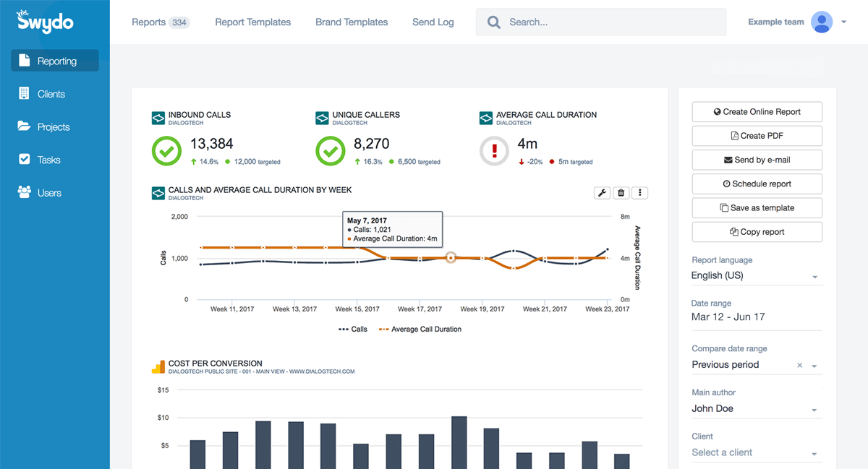Click the search magnifier icon
Viewport: 868px width, 469px height.
[x=494, y=22]
